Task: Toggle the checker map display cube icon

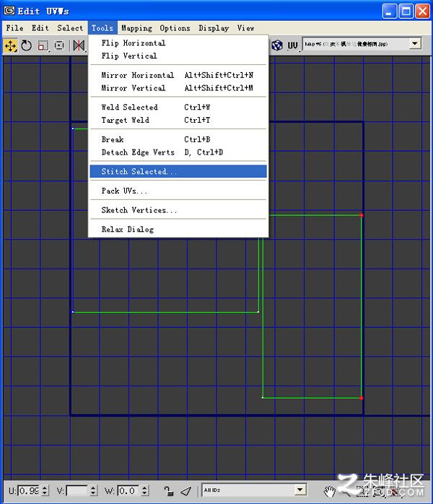Action: [277, 45]
